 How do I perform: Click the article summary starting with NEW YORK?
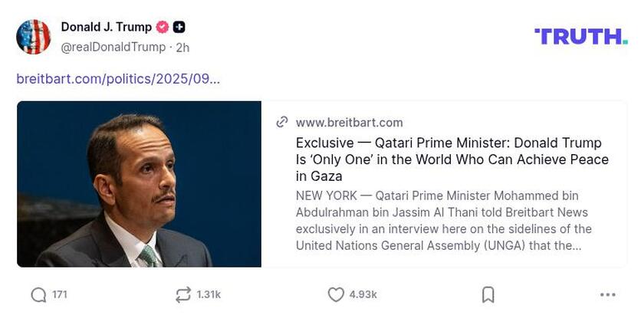click(x=444, y=221)
